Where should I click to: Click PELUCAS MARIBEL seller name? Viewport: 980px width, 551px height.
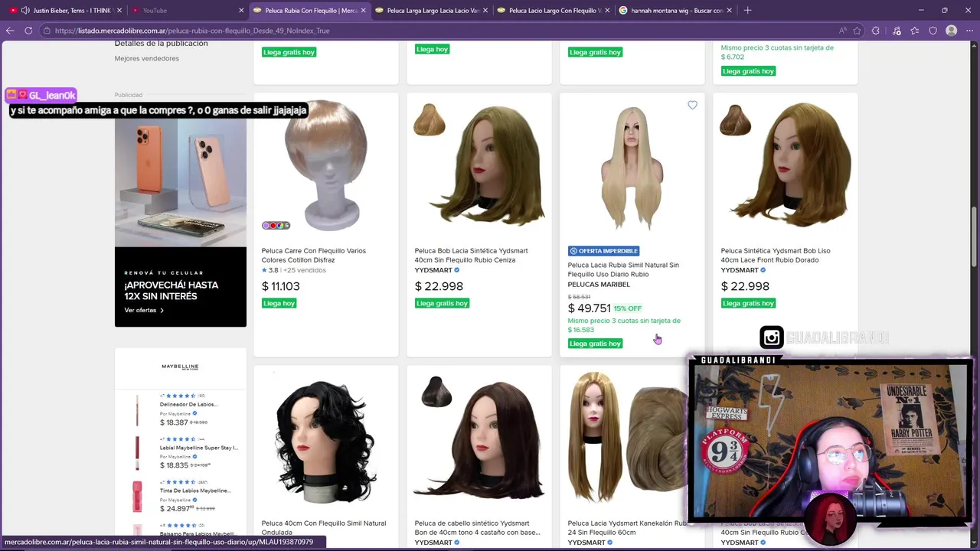tap(599, 284)
